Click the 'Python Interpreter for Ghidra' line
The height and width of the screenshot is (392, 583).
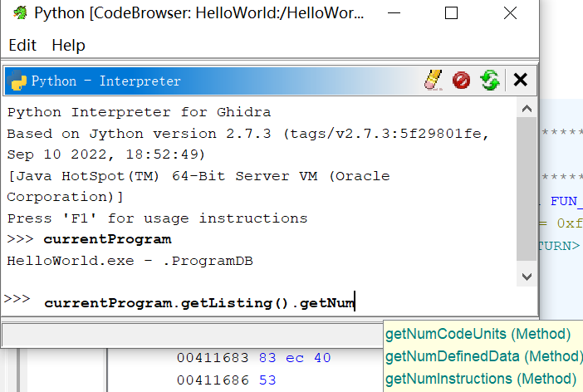[139, 112]
